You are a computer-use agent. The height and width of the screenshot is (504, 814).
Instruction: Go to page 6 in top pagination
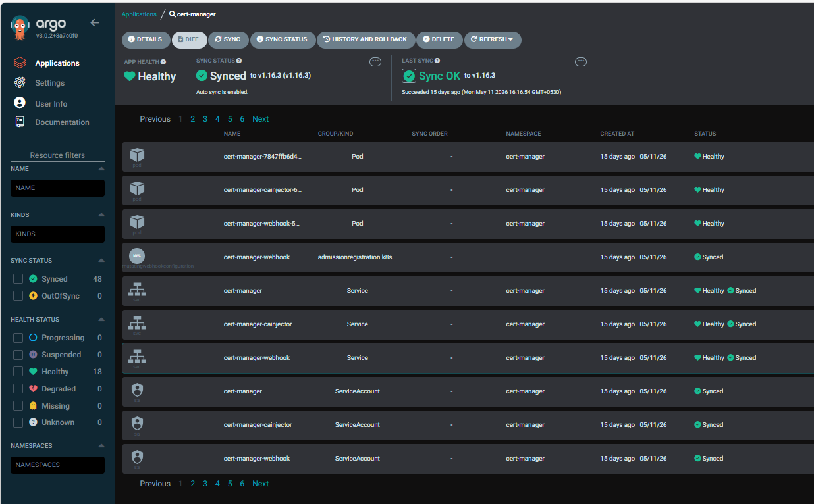point(242,119)
